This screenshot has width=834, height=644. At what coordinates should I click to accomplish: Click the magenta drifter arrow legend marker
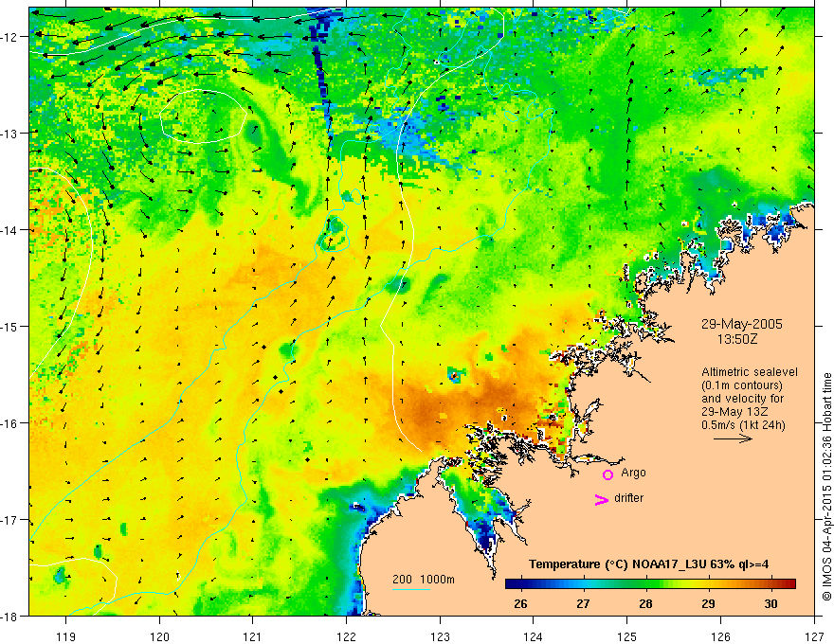click(602, 499)
